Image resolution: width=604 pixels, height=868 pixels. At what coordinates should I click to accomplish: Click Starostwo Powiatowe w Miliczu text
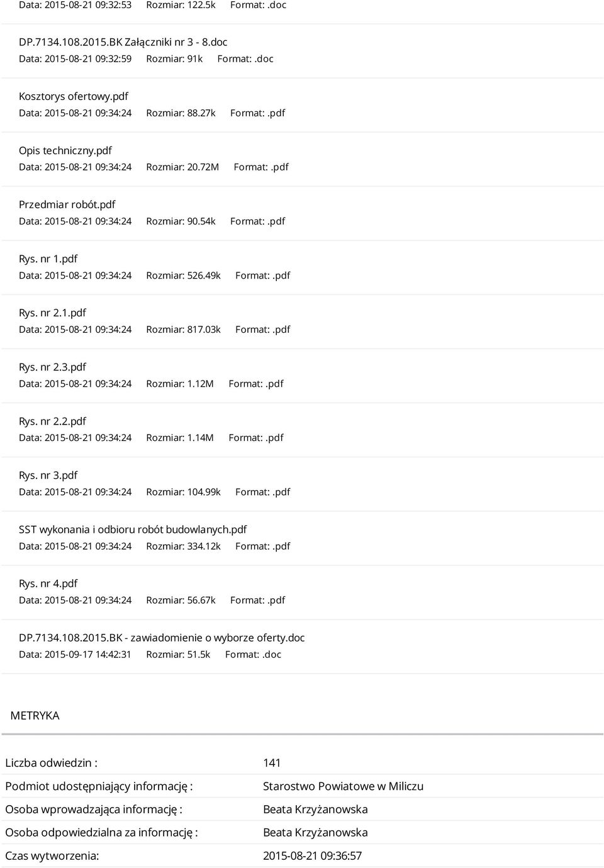tap(343, 786)
